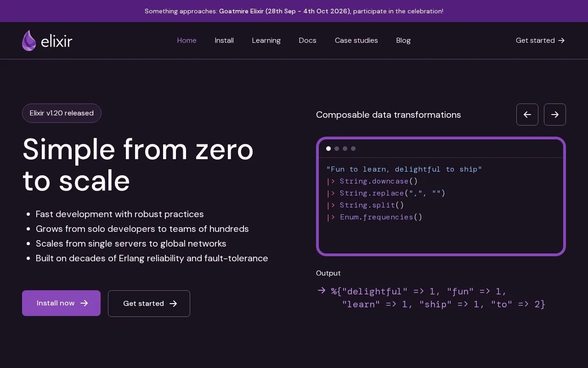Click the String.split() code line
This screenshot has width=588, height=368.
pos(365,205)
